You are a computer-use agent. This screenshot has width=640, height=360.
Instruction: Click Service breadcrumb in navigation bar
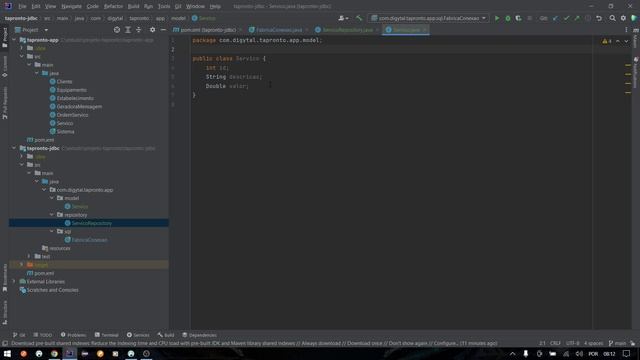point(204,18)
